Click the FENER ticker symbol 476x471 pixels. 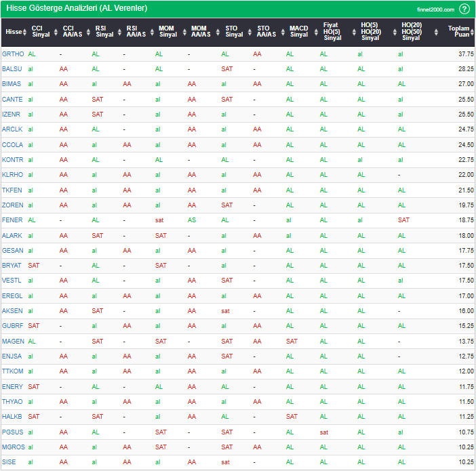pyautogui.click(x=12, y=220)
